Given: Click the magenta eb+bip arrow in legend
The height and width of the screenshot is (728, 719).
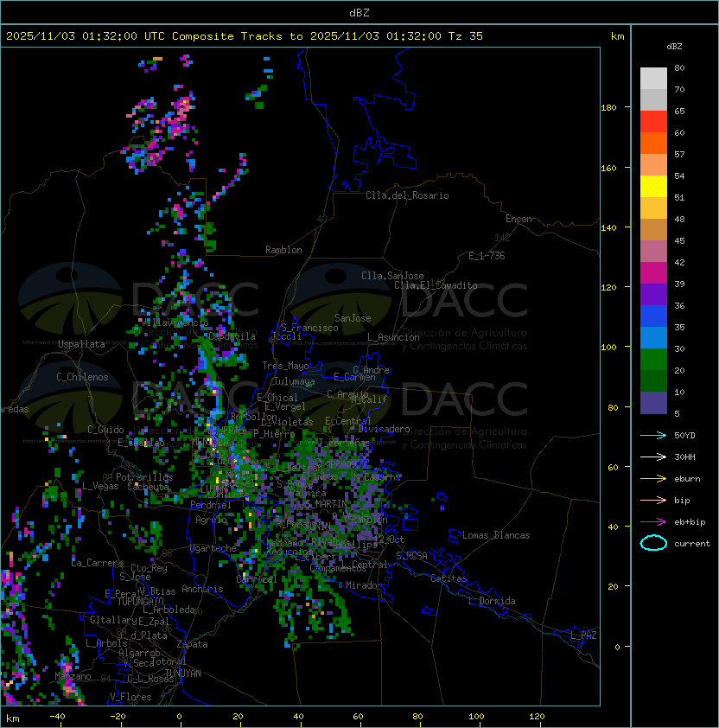Looking at the screenshot, I should pos(653,522).
